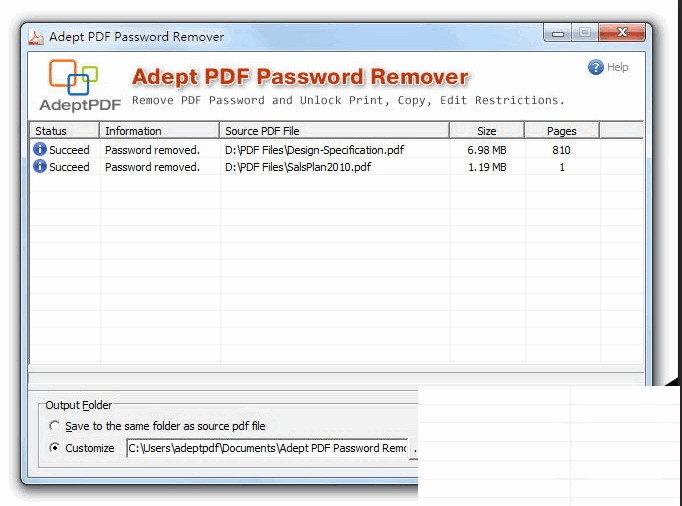682x506 pixels.
Task: Click the AdeptPDF logo icon
Action: coord(74,77)
